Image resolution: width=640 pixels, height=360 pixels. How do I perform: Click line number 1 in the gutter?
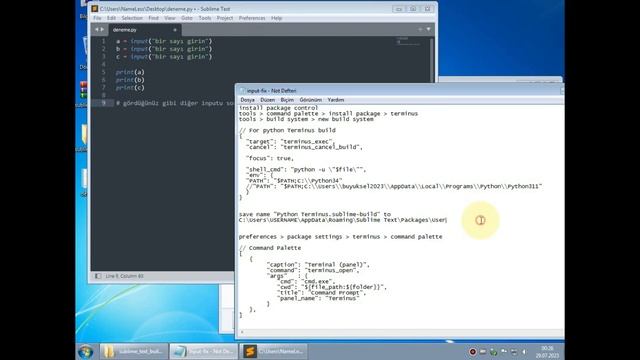103,41
